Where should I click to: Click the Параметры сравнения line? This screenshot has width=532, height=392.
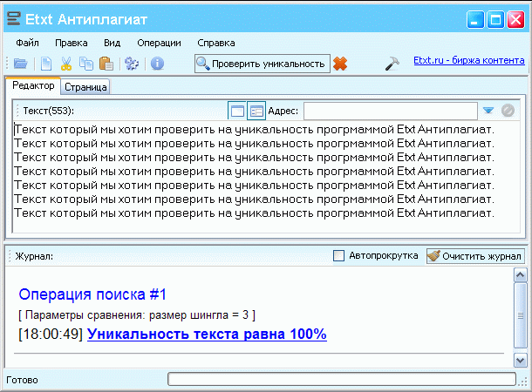(137, 315)
